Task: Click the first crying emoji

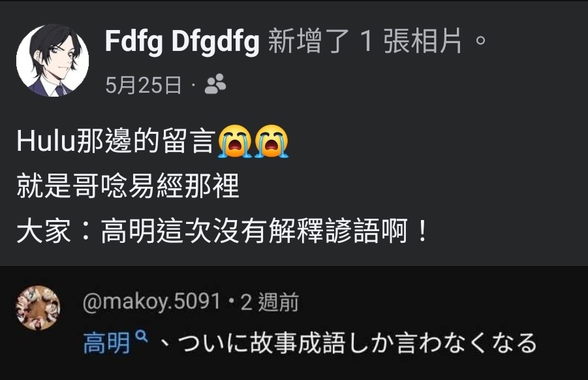Action: click(235, 142)
